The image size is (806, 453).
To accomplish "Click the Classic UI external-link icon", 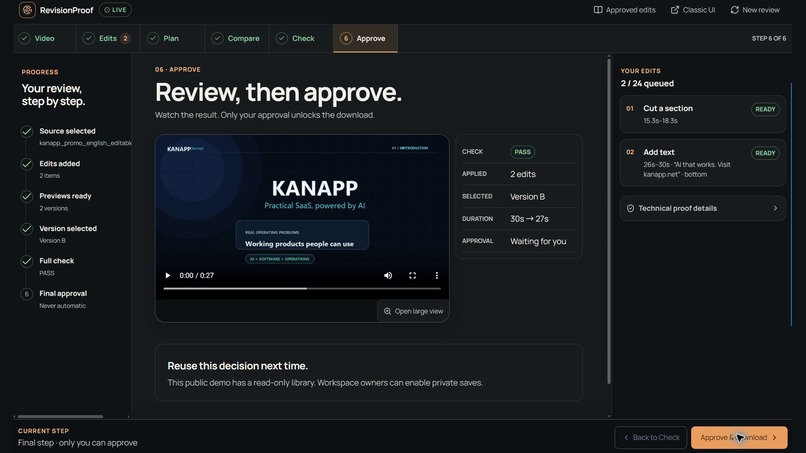I will pos(675,10).
